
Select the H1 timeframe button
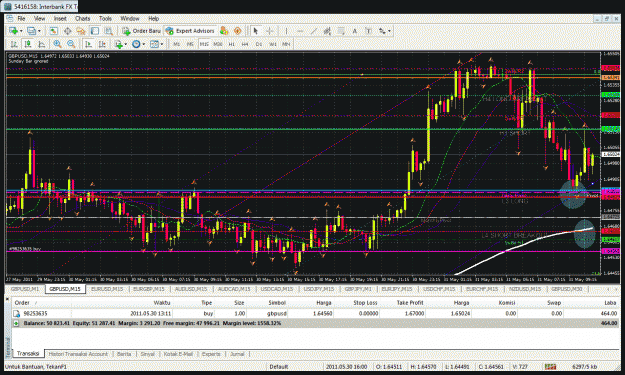click(232, 44)
